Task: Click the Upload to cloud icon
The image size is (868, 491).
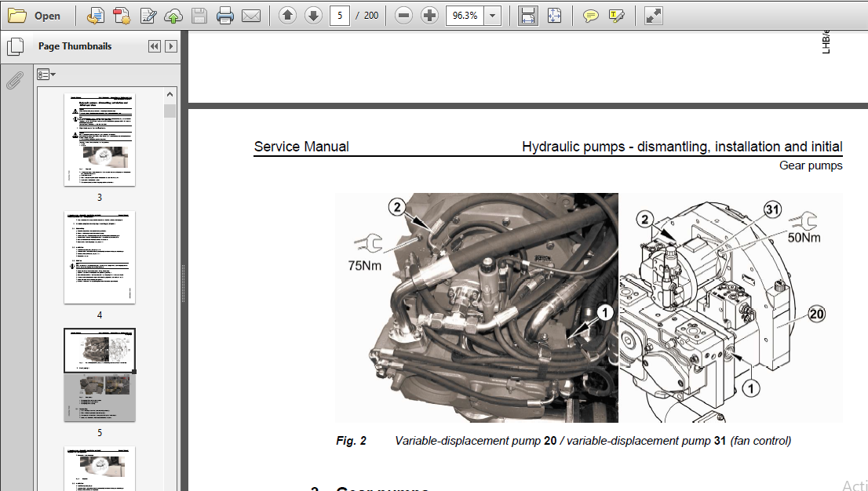Action: pyautogui.click(x=173, y=16)
